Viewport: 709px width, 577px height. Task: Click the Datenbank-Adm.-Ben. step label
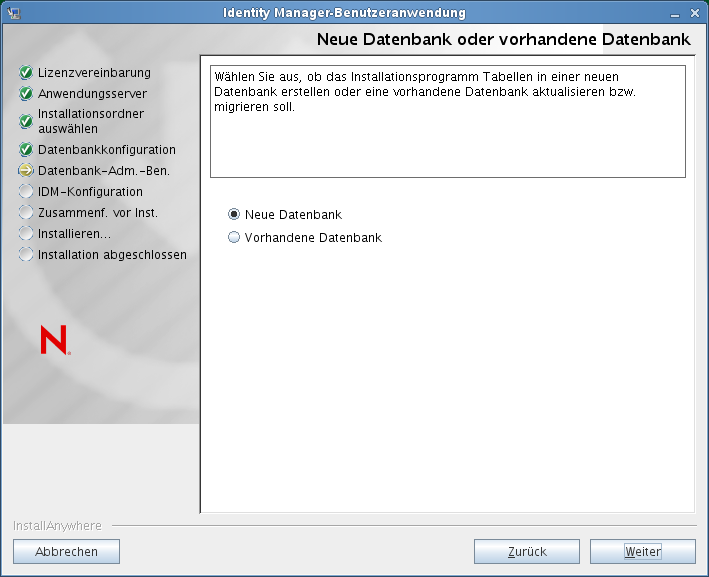click(104, 170)
